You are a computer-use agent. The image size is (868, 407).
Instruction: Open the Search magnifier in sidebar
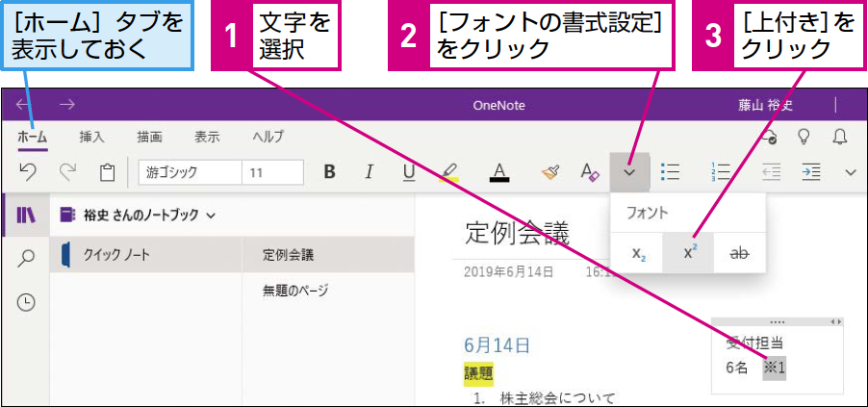(x=26, y=258)
